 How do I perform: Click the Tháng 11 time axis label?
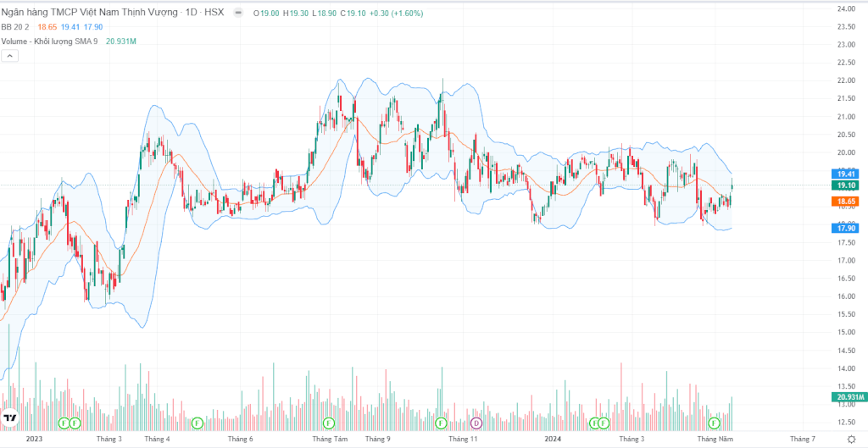tap(464, 440)
